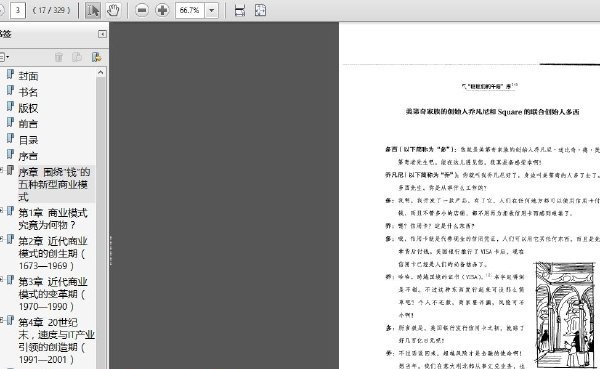Click the bookmark page icon beside 第1章
Image resolution: width=600 pixels, height=369 pixels.
[x=10, y=211]
